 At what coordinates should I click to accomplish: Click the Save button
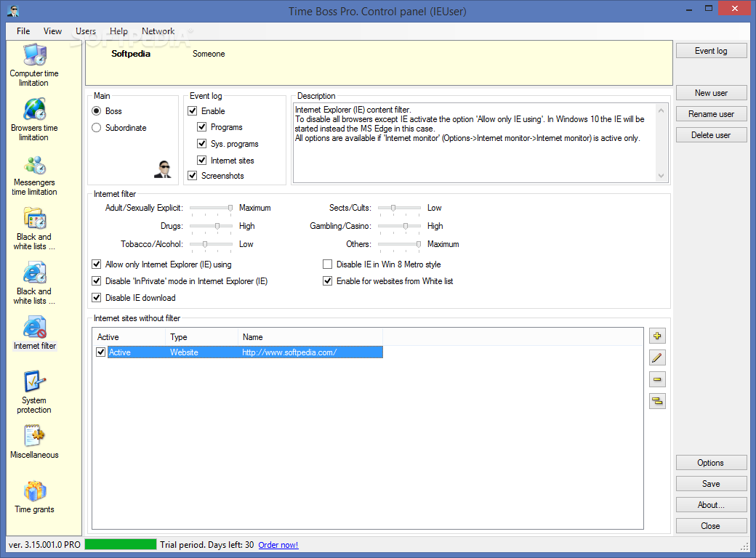pos(711,484)
